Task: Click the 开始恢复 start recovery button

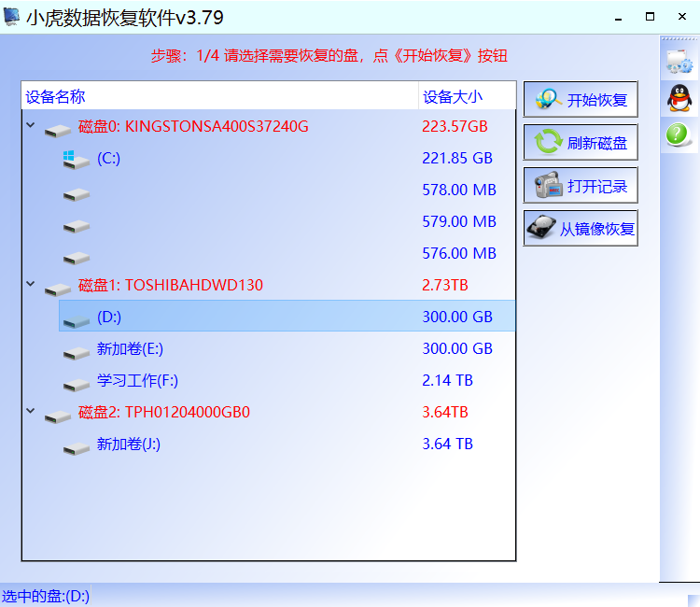Action: [x=581, y=99]
